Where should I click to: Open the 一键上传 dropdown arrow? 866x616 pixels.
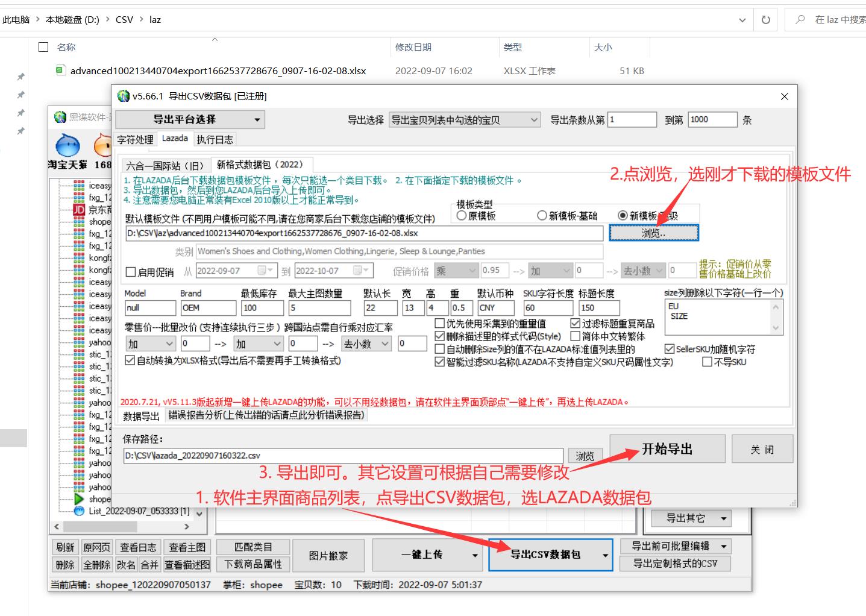click(475, 556)
